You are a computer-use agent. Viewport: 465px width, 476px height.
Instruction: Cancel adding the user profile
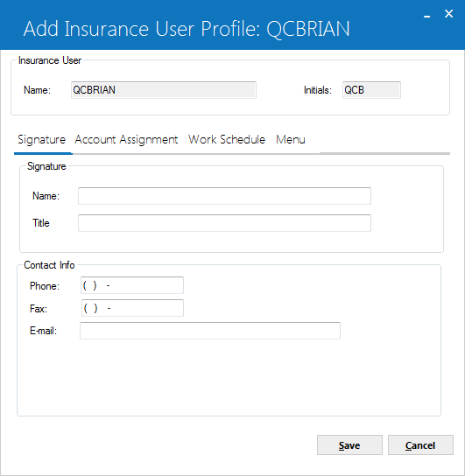click(x=420, y=445)
